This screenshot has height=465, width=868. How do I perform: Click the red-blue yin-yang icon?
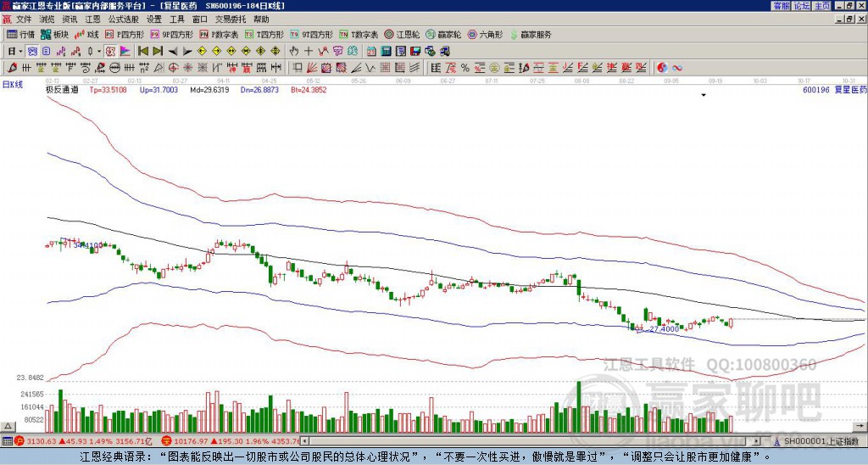(x=662, y=68)
